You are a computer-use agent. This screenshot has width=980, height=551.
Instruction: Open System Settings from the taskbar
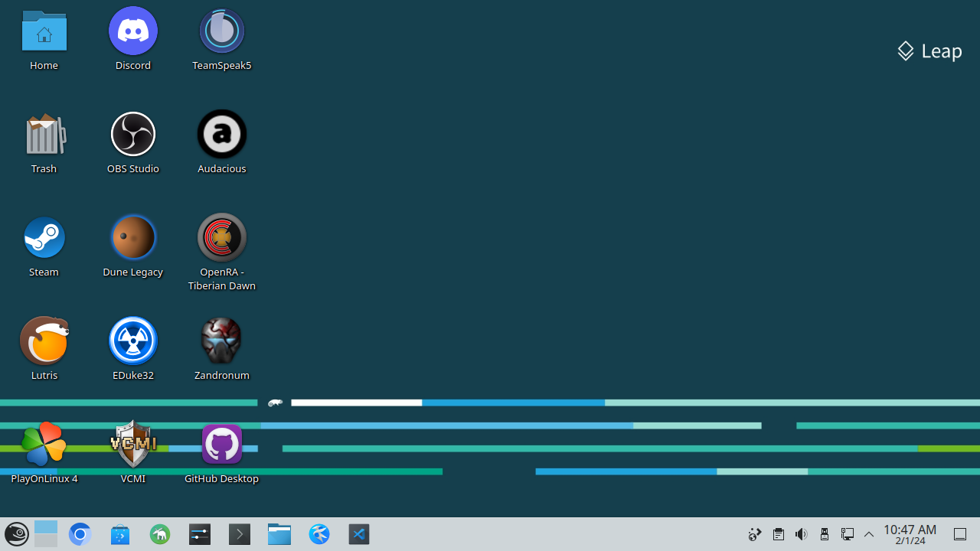click(x=200, y=534)
